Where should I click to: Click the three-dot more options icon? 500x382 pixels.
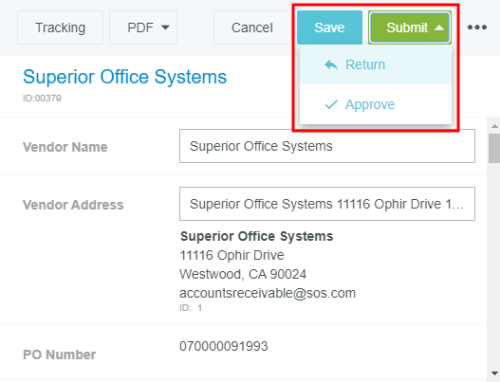pos(477,27)
